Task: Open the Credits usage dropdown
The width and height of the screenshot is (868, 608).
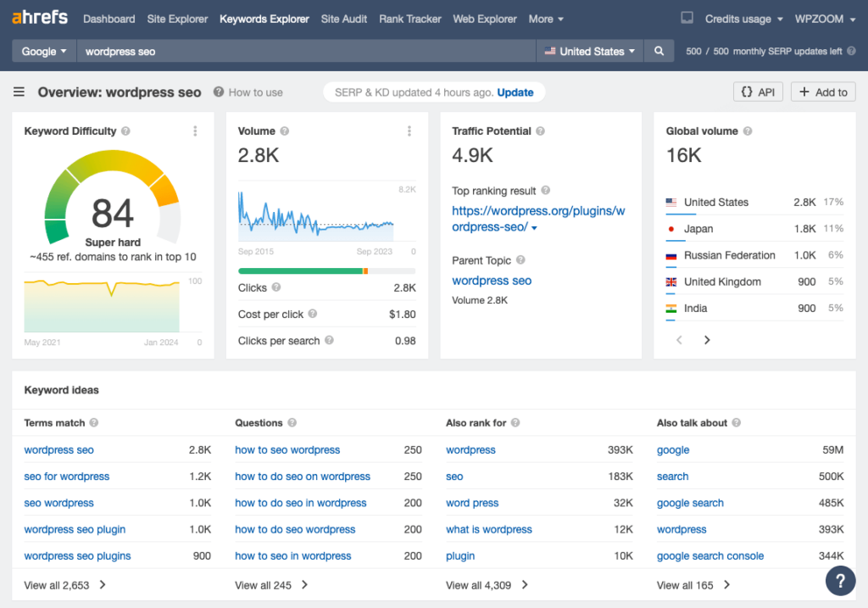Action: click(x=743, y=19)
